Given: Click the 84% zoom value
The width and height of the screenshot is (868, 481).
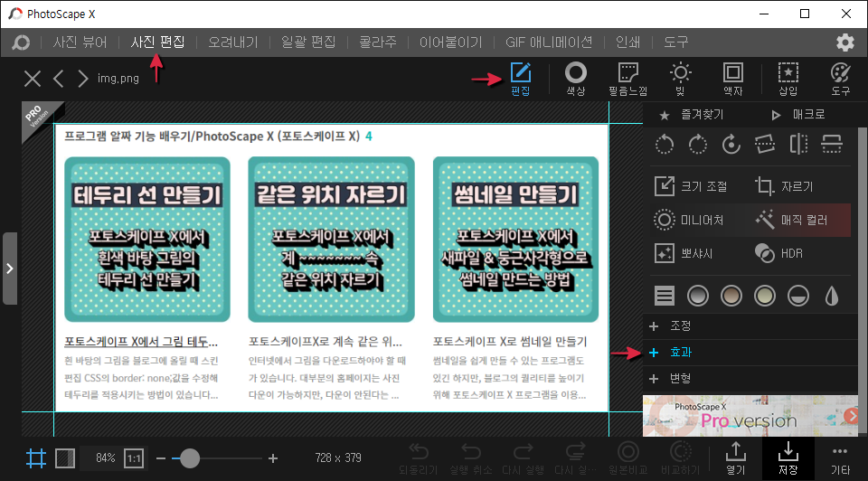Looking at the screenshot, I should click(x=105, y=458).
